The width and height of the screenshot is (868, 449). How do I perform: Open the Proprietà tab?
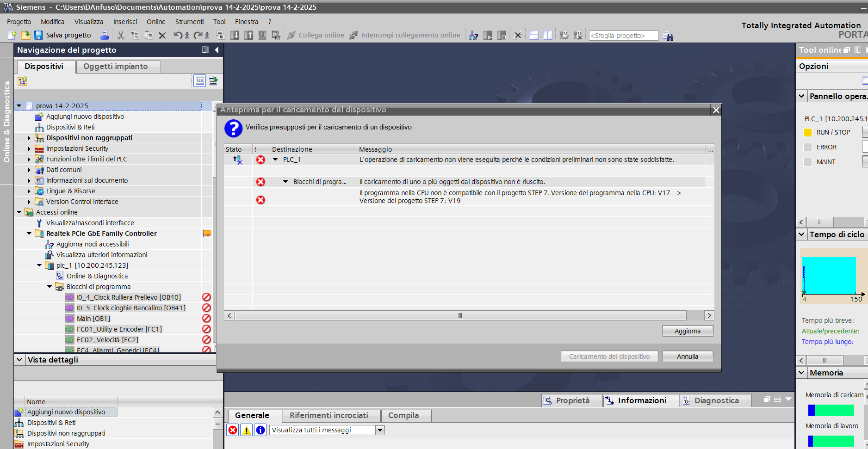(x=572, y=400)
